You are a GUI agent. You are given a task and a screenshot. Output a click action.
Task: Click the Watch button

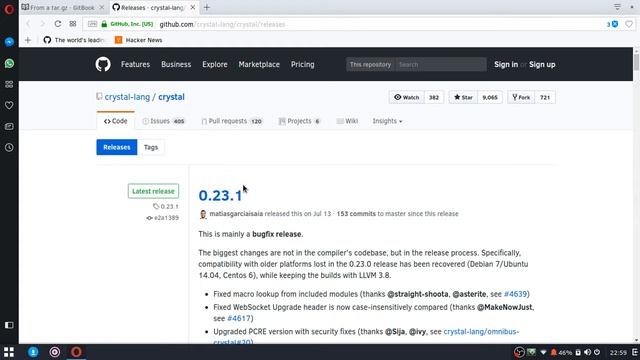pyautogui.click(x=407, y=97)
